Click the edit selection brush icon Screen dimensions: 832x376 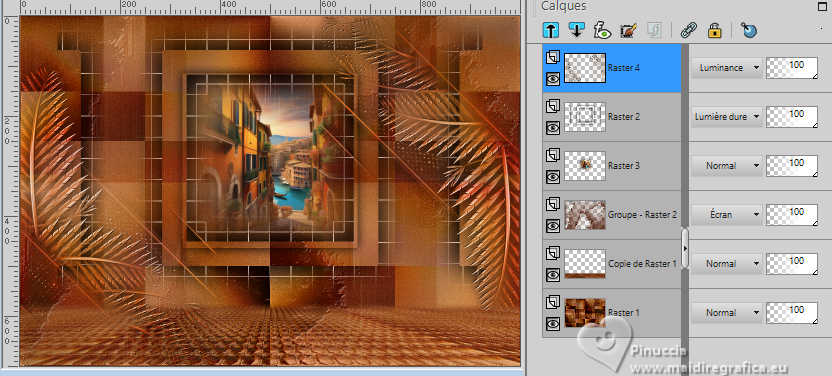click(628, 30)
